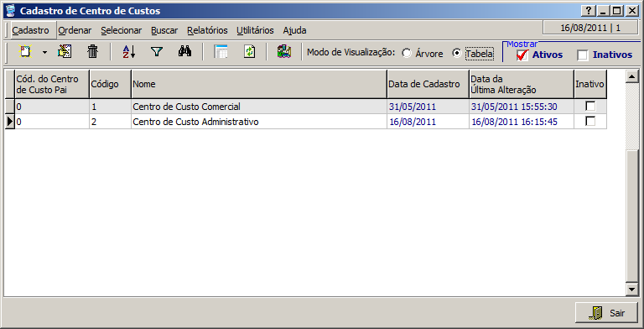This screenshot has width=644, height=329.
Task: Click the new record icon in toolbar
Action: tap(25, 52)
